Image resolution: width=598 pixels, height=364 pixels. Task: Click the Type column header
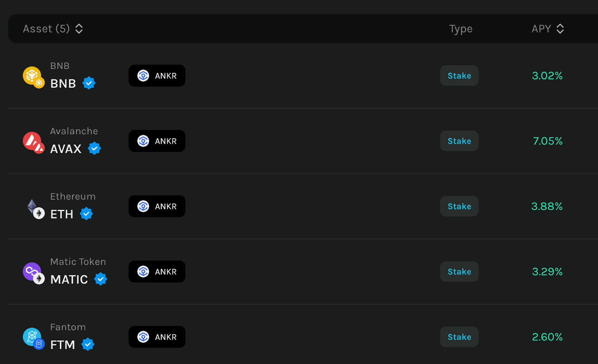(x=461, y=29)
